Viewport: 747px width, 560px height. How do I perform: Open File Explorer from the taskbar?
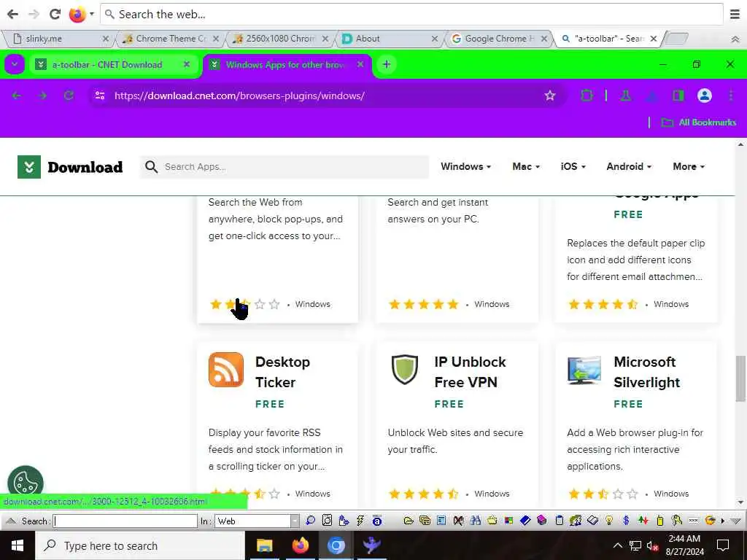pos(264,545)
